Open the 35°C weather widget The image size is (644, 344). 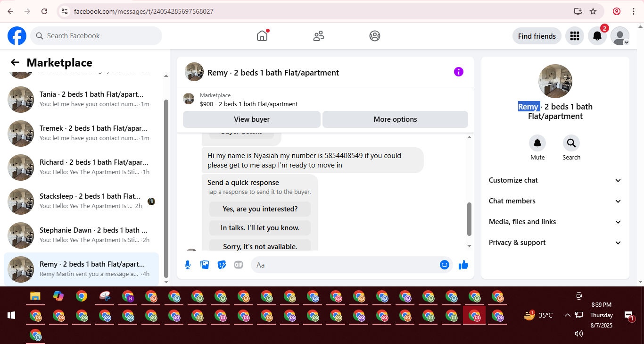pyautogui.click(x=538, y=315)
